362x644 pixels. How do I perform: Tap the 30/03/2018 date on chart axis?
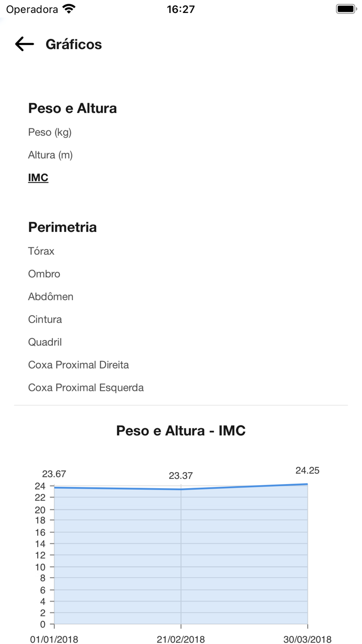tap(308, 639)
